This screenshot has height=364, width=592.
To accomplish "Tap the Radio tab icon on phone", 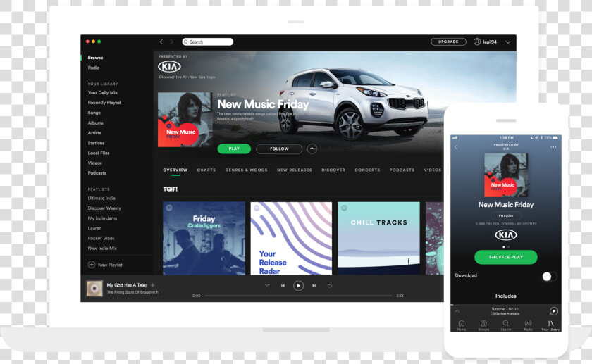I will pos(528,325).
